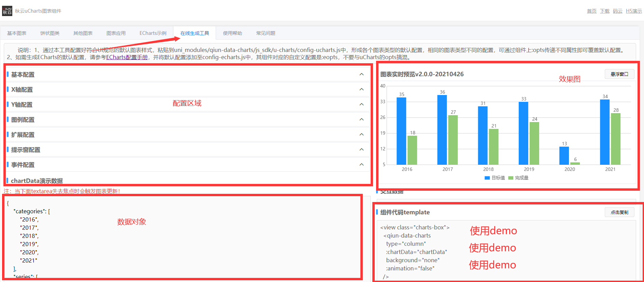Click the background="none" code line
Image resolution: width=644 pixels, height=282 pixels.
coord(413,260)
